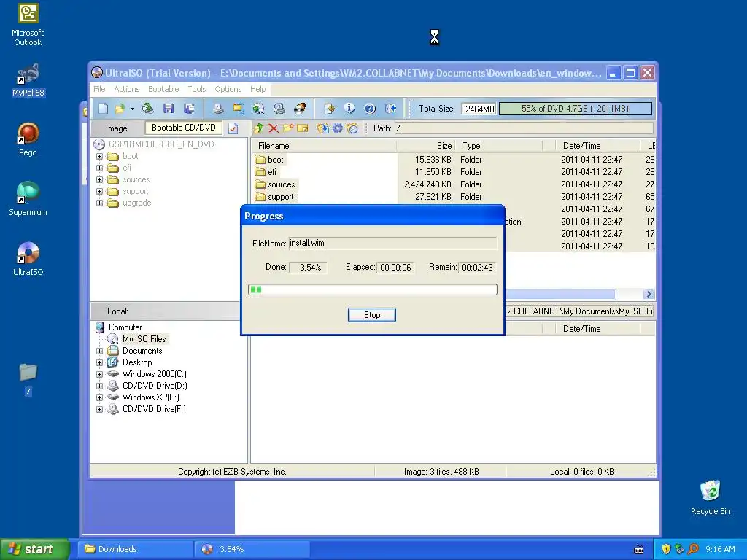Screen dimensions: 747x560
Task: Click the New Folder icon in image toolbar
Action: (288, 128)
